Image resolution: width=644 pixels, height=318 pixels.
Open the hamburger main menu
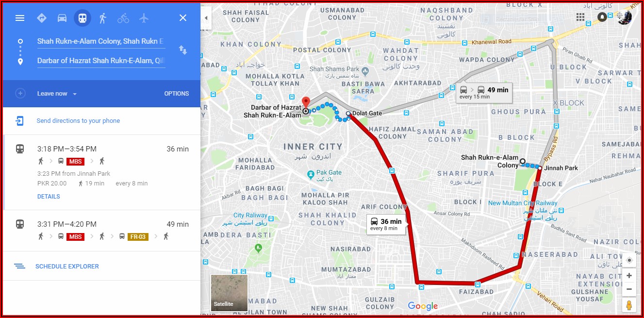20,18
